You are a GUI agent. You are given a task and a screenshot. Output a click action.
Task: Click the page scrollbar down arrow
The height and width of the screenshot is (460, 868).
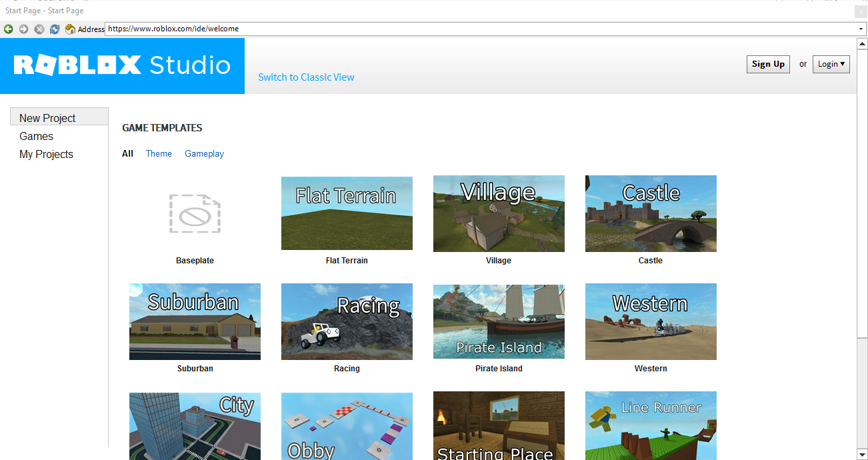[x=861, y=453]
